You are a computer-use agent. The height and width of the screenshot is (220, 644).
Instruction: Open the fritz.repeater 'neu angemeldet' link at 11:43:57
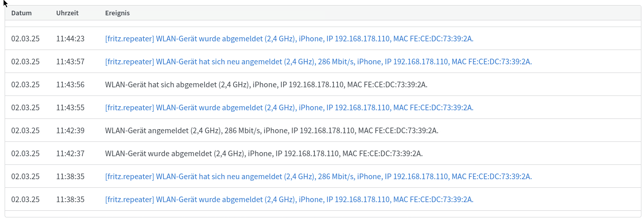pyautogui.click(x=318, y=62)
